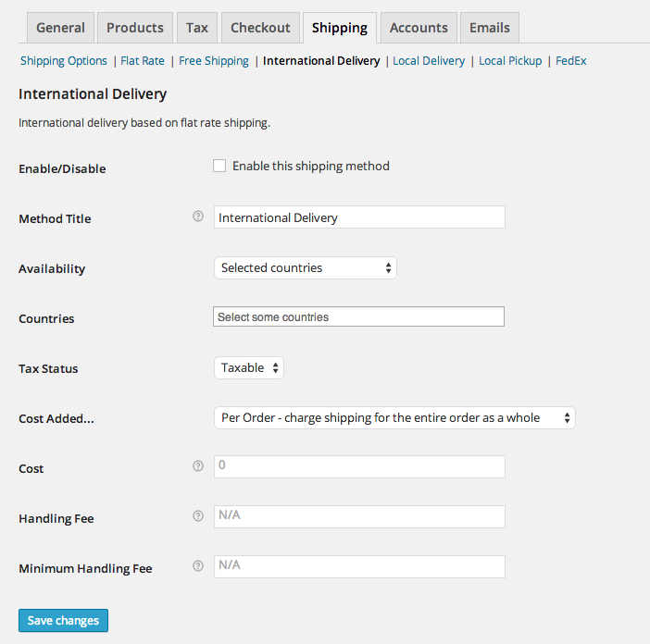Screen dimensions: 650x644
Task: Focus the Minimum Handling Fee input
Action: point(359,566)
